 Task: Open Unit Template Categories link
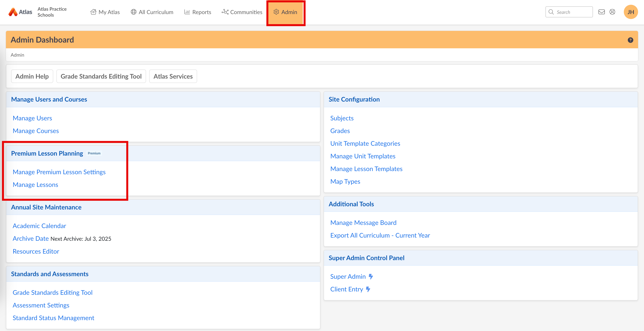point(365,144)
